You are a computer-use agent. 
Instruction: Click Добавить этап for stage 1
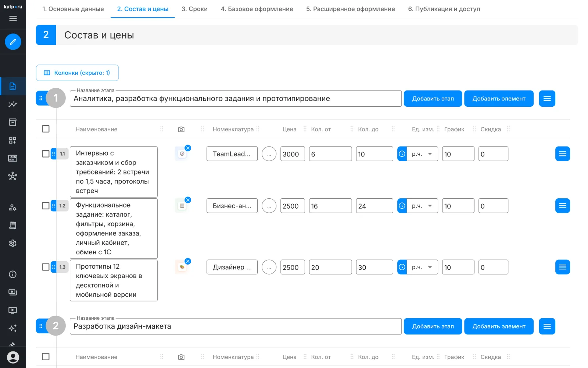point(433,99)
